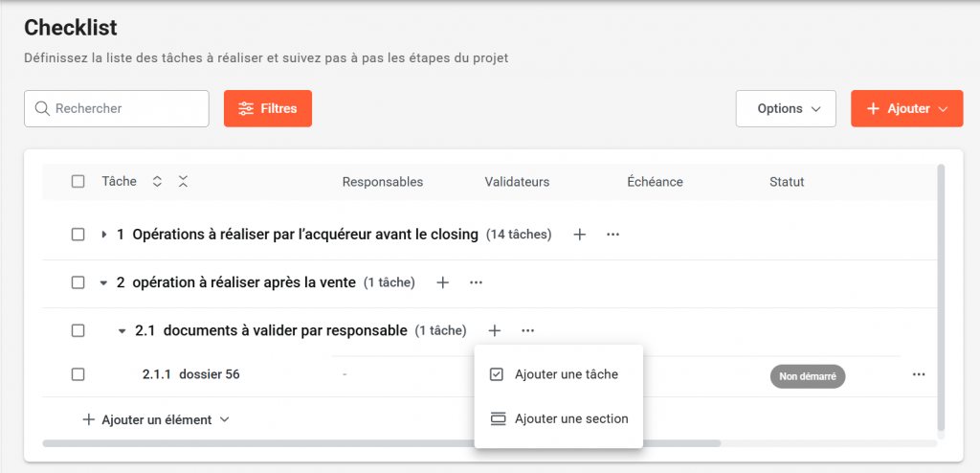Open the Options dropdown
The width and height of the screenshot is (980, 473).
(786, 108)
